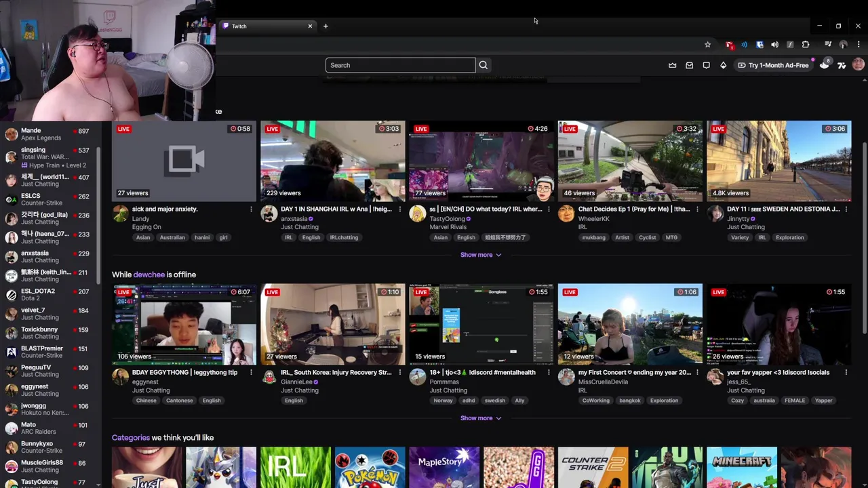Open GiannieLee channel name link
The image size is (868, 488).
296,382
